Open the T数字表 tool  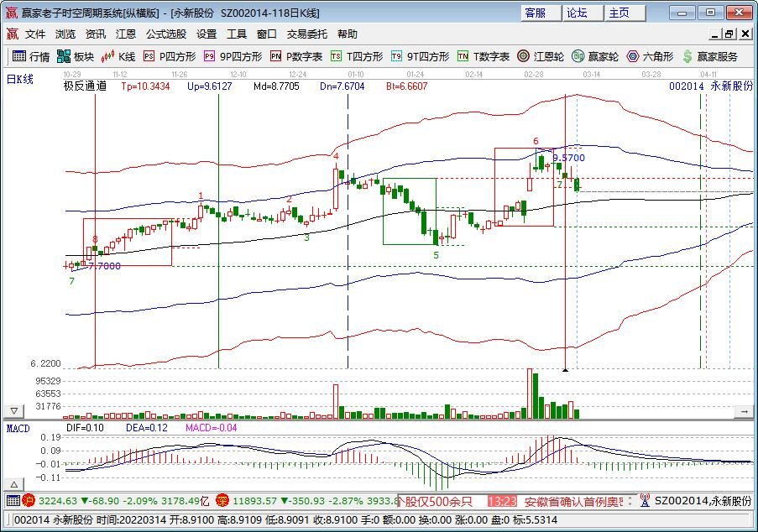(484, 56)
